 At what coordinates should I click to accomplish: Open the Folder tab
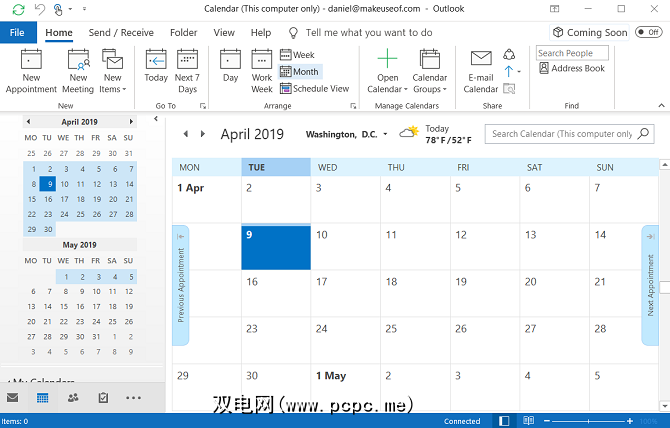coord(184,32)
